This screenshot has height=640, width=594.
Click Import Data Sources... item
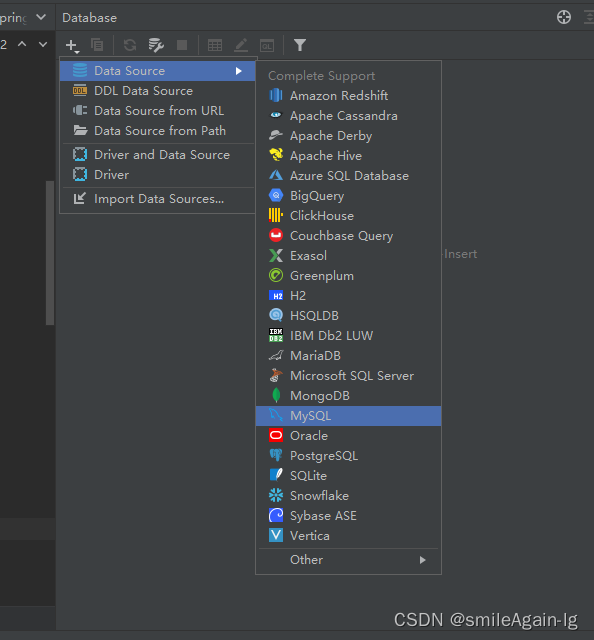coord(158,199)
